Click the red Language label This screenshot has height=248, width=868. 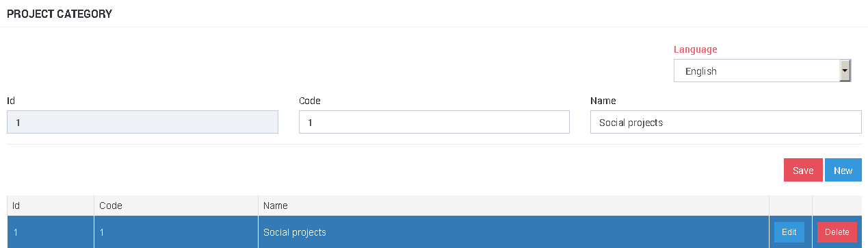click(696, 49)
